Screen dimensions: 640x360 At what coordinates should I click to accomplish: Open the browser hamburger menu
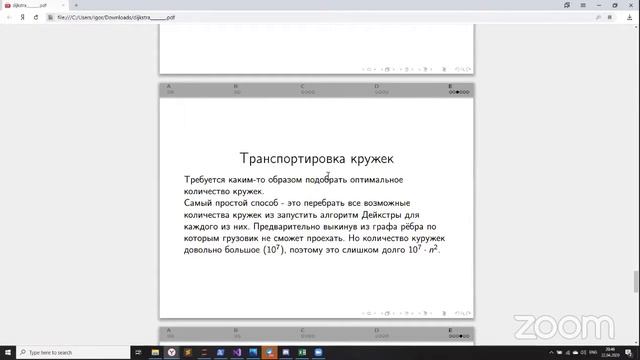point(583,5)
